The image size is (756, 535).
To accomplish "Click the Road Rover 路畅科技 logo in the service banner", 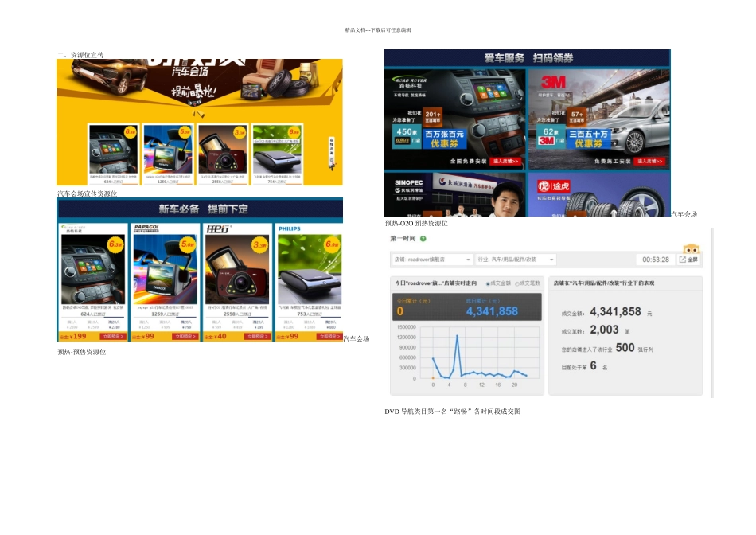I will click(x=411, y=83).
